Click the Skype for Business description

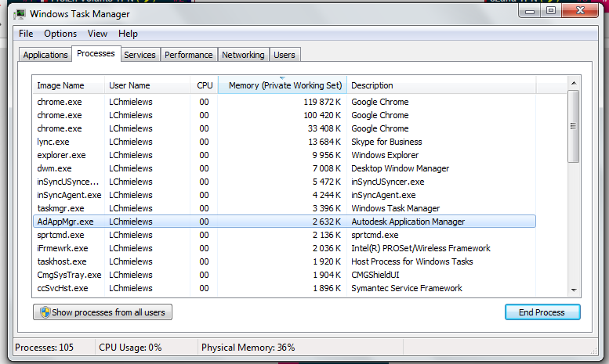click(x=386, y=142)
